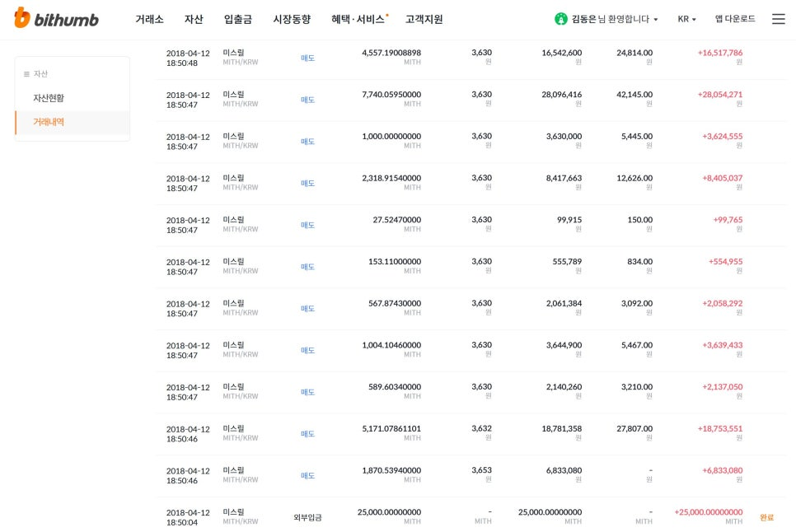Click the amount 16,542,600
The width and height of the screenshot is (796, 532).
point(561,53)
